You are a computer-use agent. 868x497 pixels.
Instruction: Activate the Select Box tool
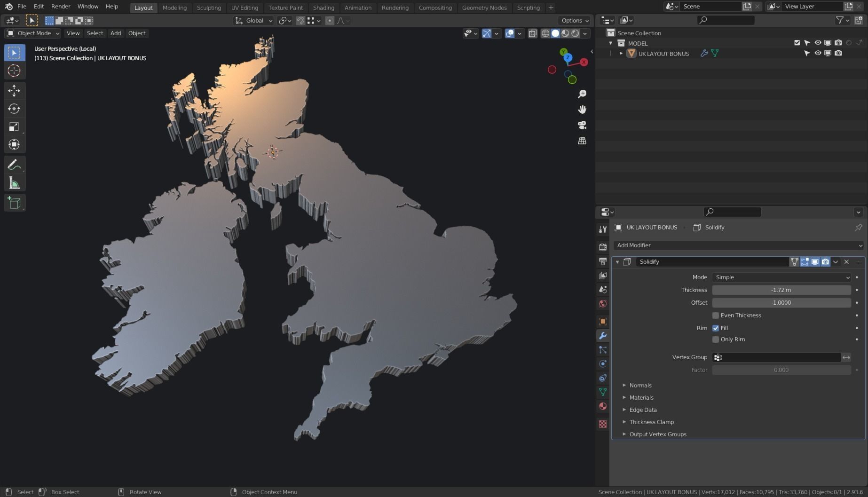point(14,53)
